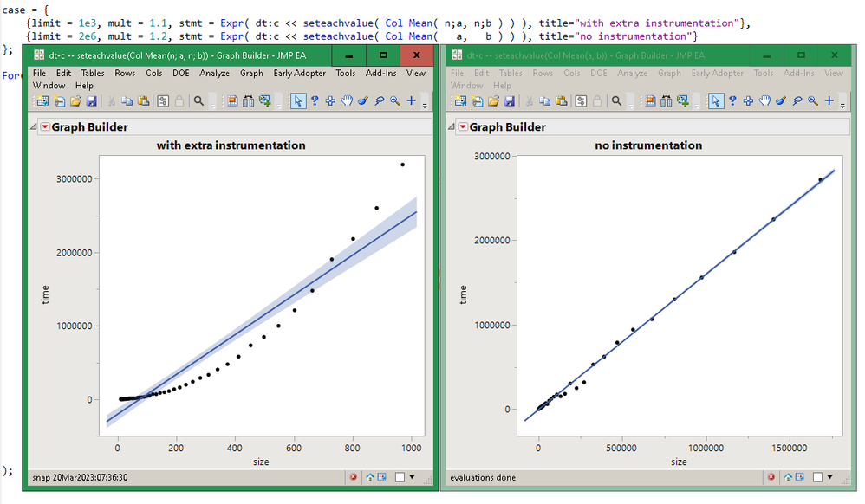Click the Save toolbar icon
The height and width of the screenshot is (504, 865).
[x=93, y=101]
